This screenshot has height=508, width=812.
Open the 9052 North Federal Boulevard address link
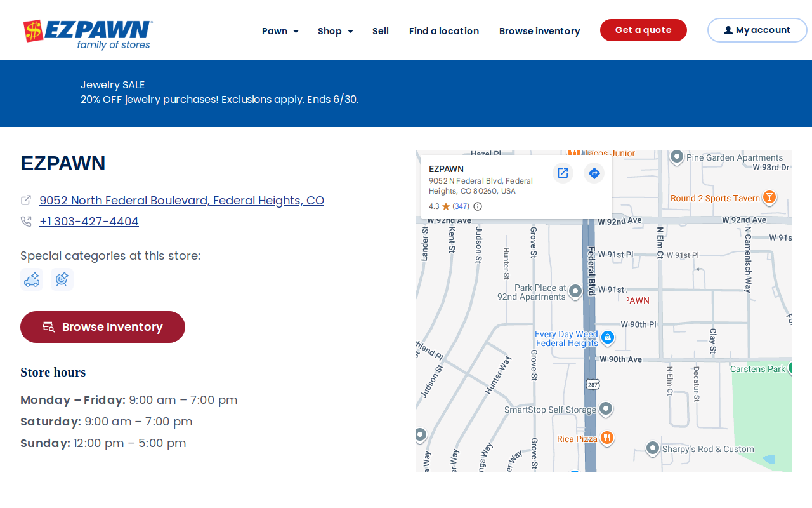pyautogui.click(x=182, y=201)
